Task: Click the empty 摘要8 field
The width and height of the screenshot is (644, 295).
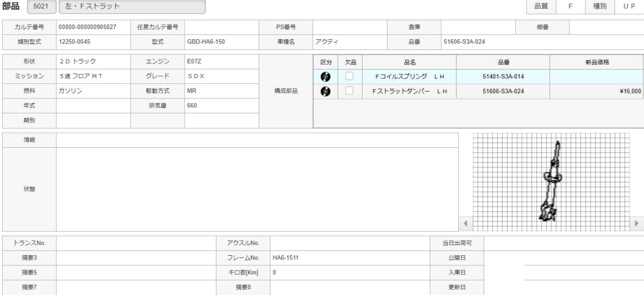Action: click(350, 287)
